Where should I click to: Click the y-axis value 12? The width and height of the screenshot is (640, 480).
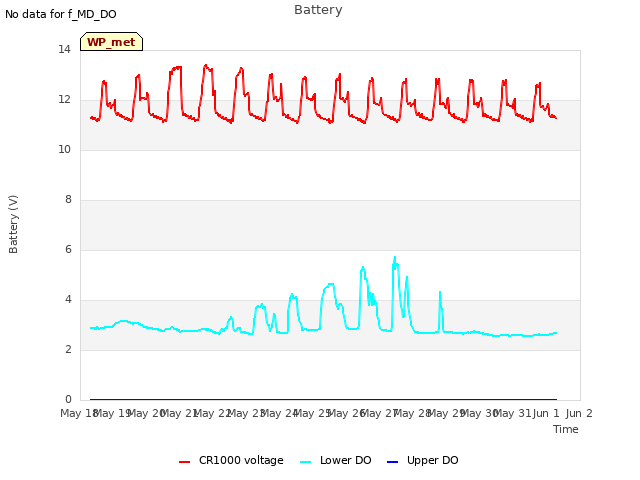point(64,100)
